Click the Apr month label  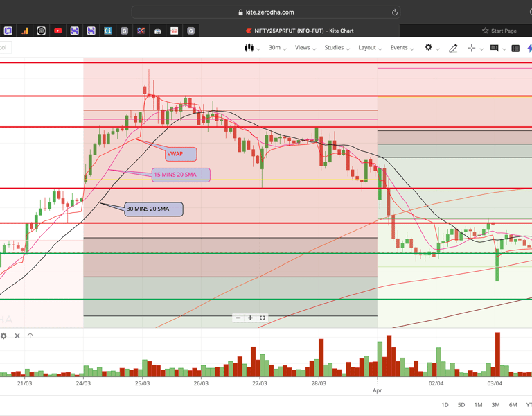[378, 390]
